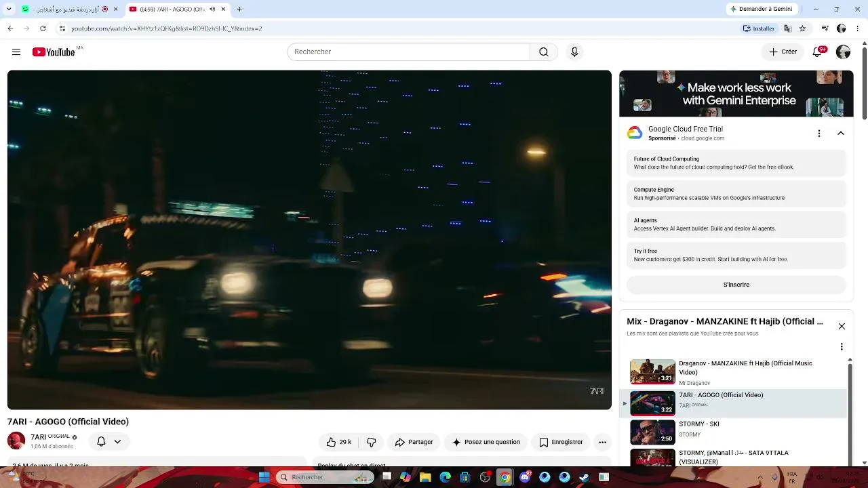Show hidden system tray icons

[x=760, y=477]
